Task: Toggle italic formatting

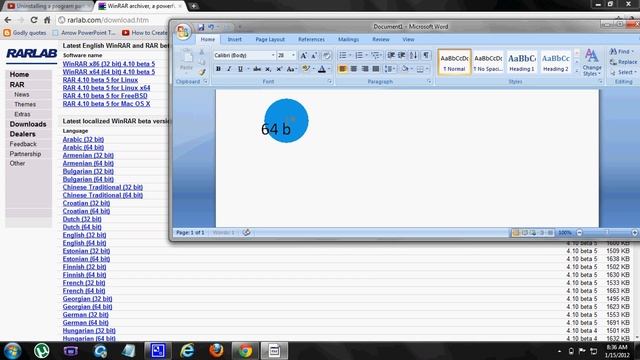Action: coord(229,69)
